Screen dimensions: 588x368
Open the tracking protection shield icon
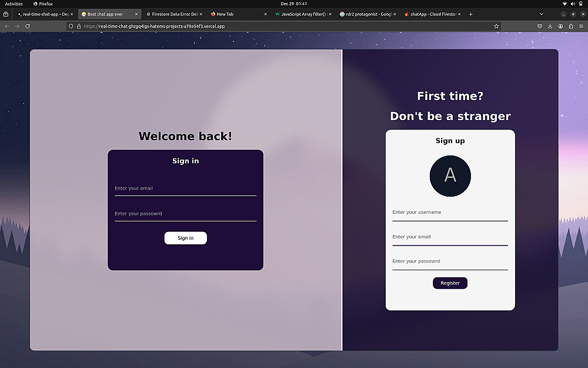click(71, 26)
